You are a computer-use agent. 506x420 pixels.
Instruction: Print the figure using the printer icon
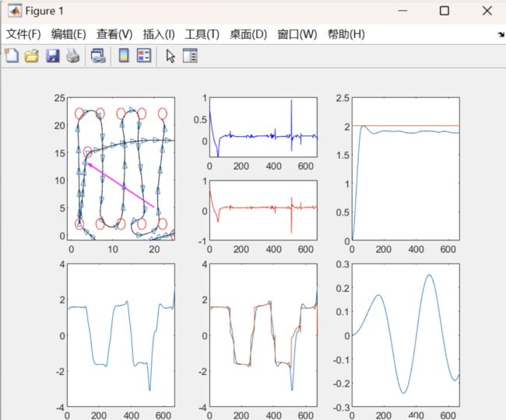point(73,56)
